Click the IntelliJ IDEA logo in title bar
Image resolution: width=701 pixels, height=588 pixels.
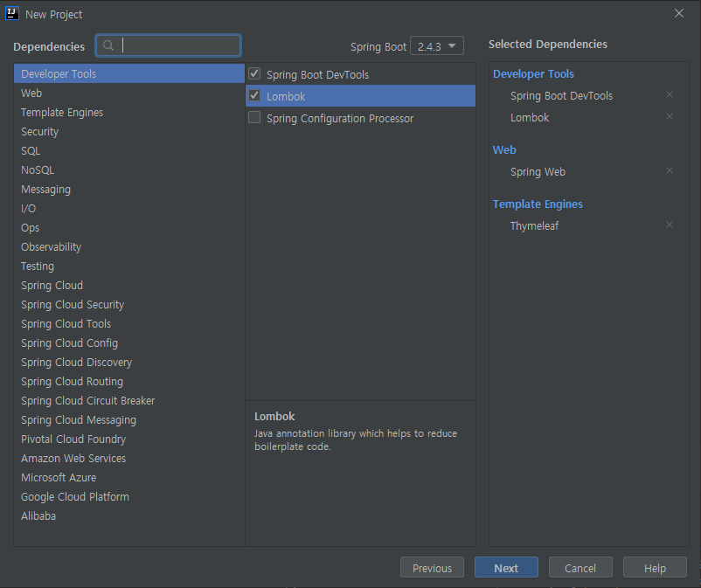pyautogui.click(x=12, y=14)
